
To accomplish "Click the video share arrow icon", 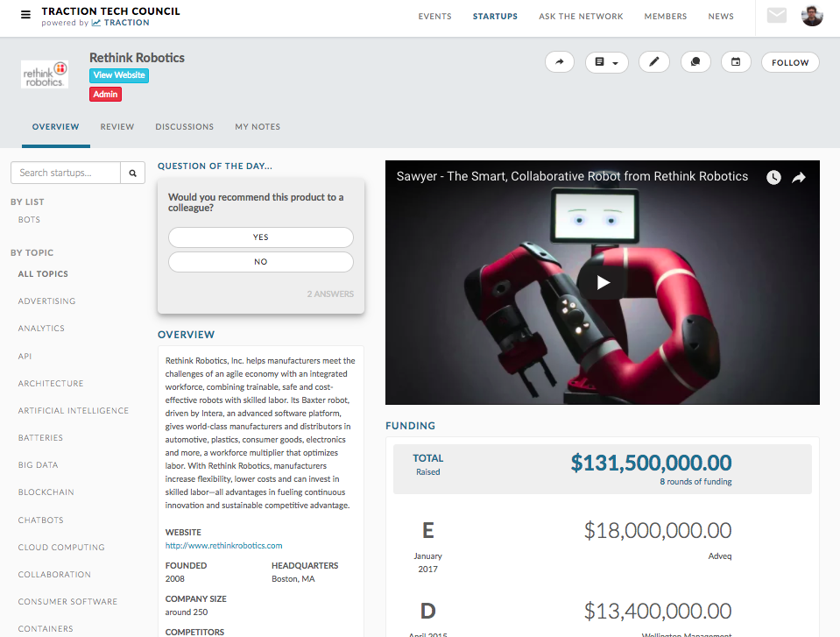I will (x=799, y=177).
